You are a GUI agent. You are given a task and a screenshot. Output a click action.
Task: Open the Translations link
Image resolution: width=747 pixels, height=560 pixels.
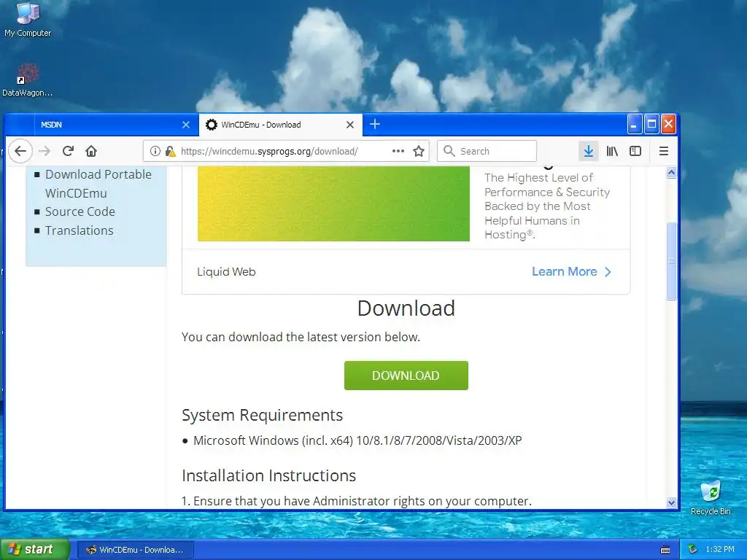click(79, 230)
